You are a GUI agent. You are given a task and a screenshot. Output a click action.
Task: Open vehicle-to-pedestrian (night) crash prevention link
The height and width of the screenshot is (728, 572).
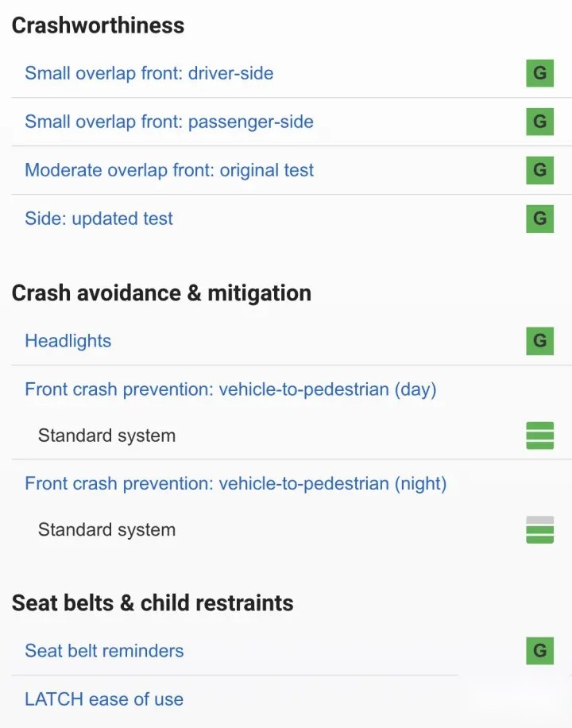235,483
